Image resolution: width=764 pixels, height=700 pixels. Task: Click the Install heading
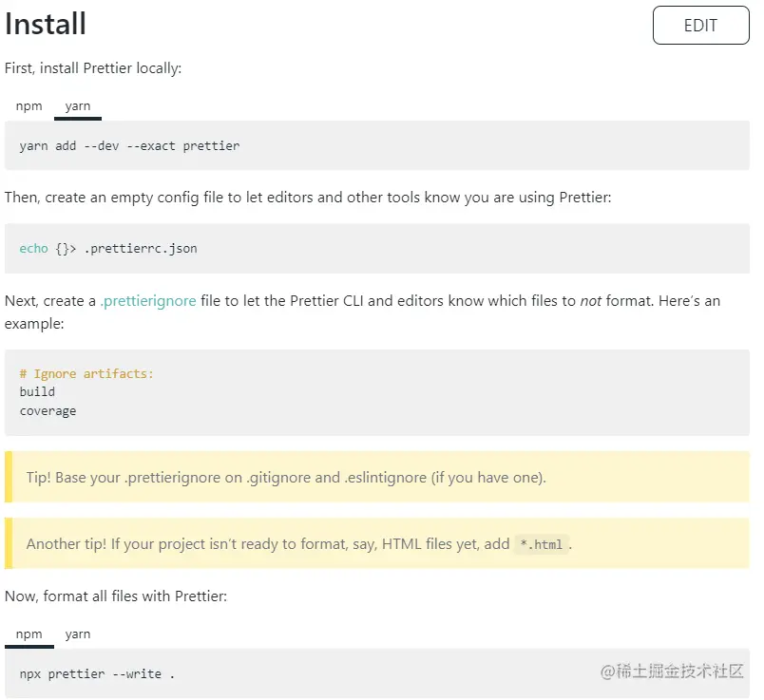click(x=46, y=24)
